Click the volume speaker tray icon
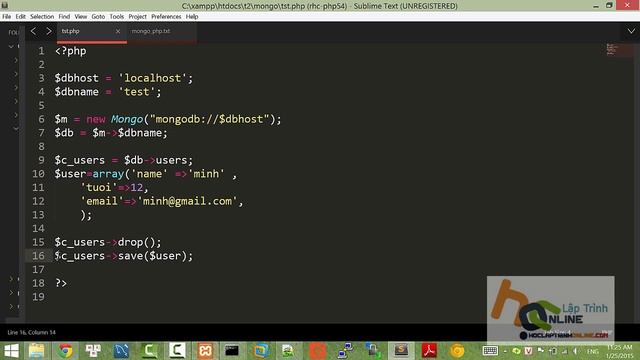This screenshot has height=360, width=640. [x=576, y=351]
